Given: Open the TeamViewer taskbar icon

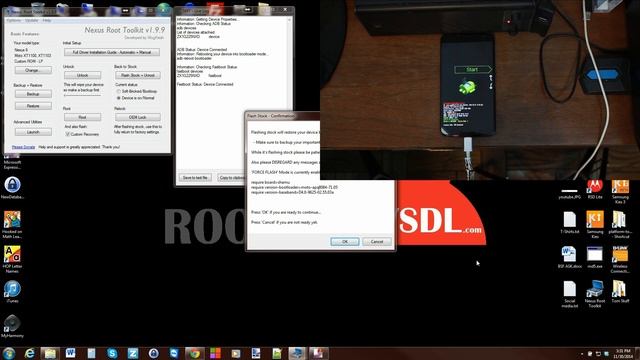Looking at the screenshot, I should click(174, 353).
